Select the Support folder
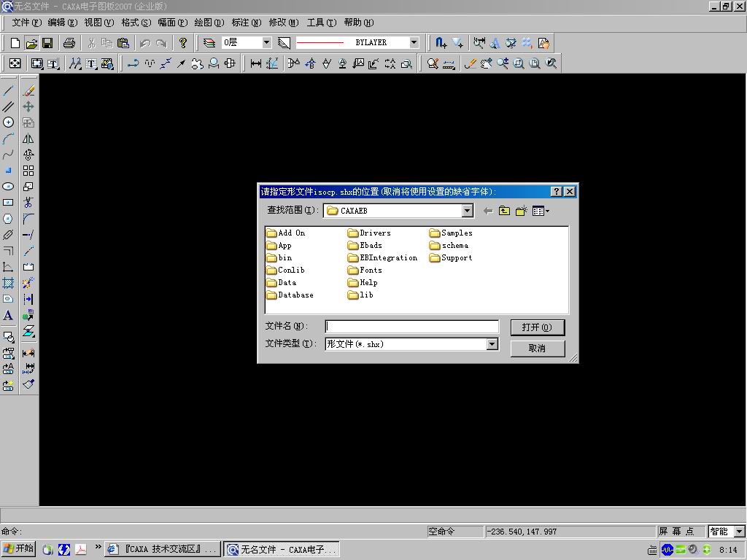Image resolution: width=747 pixels, height=560 pixels. pos(451,257)
